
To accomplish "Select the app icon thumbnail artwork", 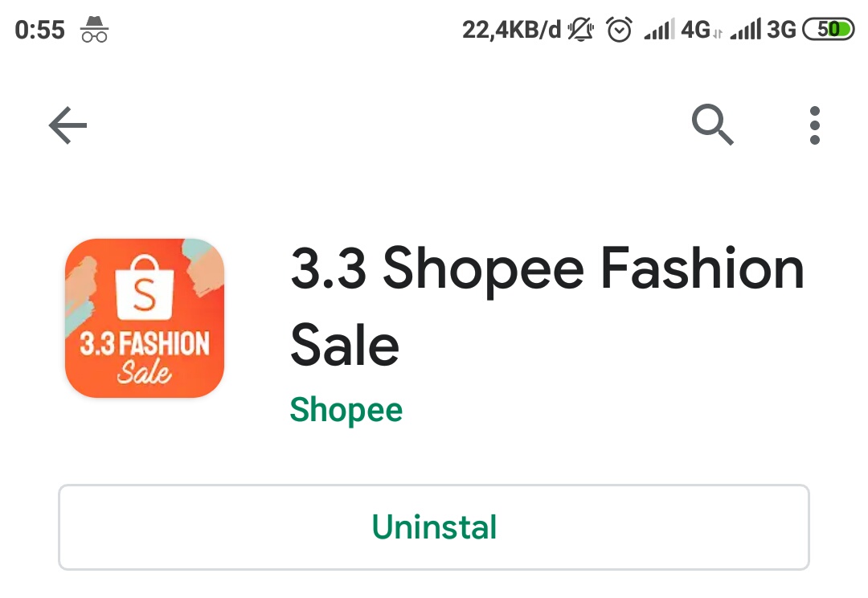I will pyautogui.click(x=145, y=317).
